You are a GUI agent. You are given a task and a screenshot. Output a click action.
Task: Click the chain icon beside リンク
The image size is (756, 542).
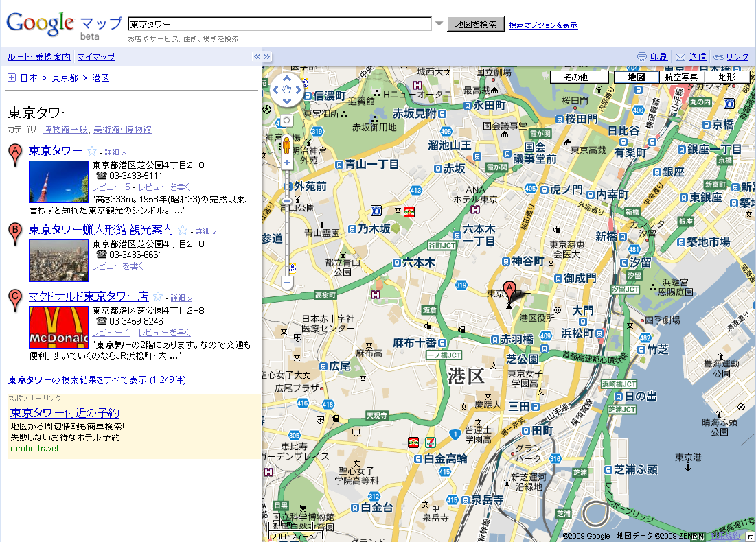click(718, 58)
